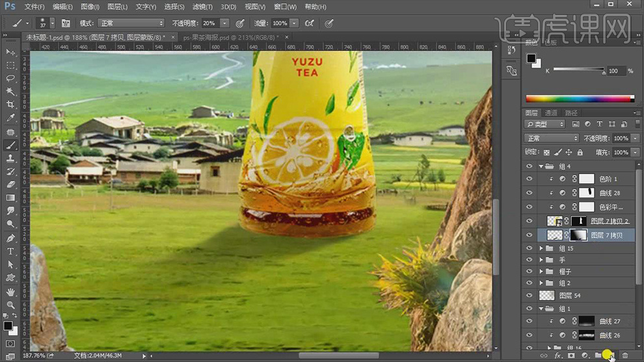Create new adjustment layer icon
This screenshot has width=644, height=362.
(x=584, y=356)
